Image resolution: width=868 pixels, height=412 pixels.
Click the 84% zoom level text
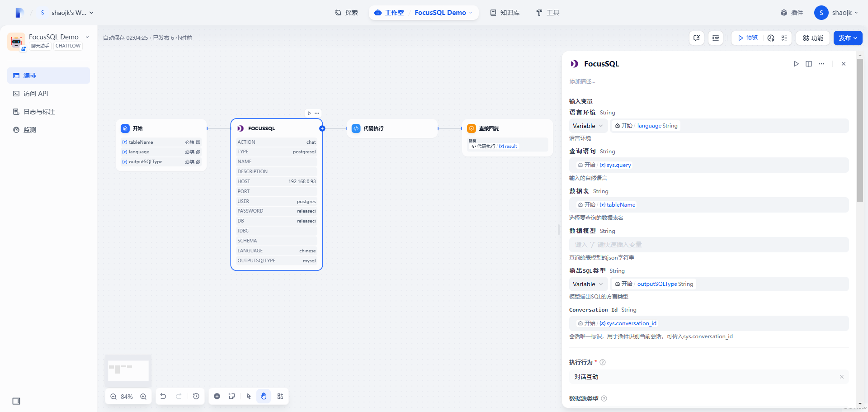tap(127, 397)
